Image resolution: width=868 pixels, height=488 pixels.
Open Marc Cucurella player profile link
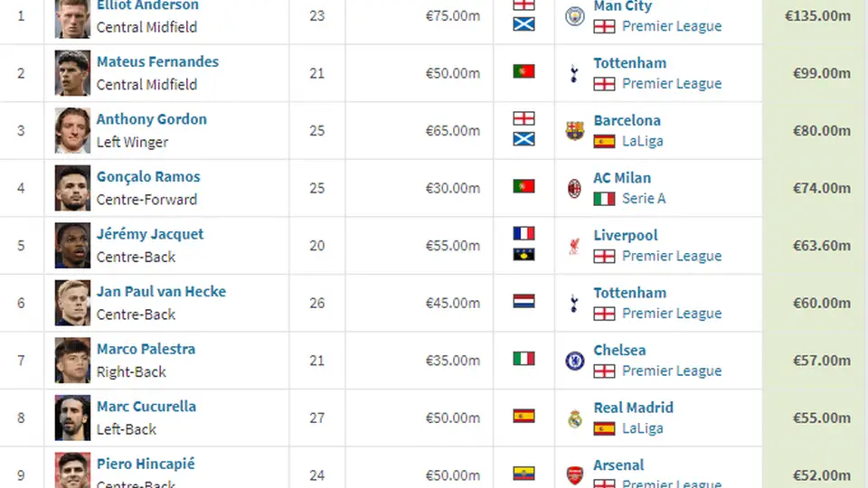(146, 407)
